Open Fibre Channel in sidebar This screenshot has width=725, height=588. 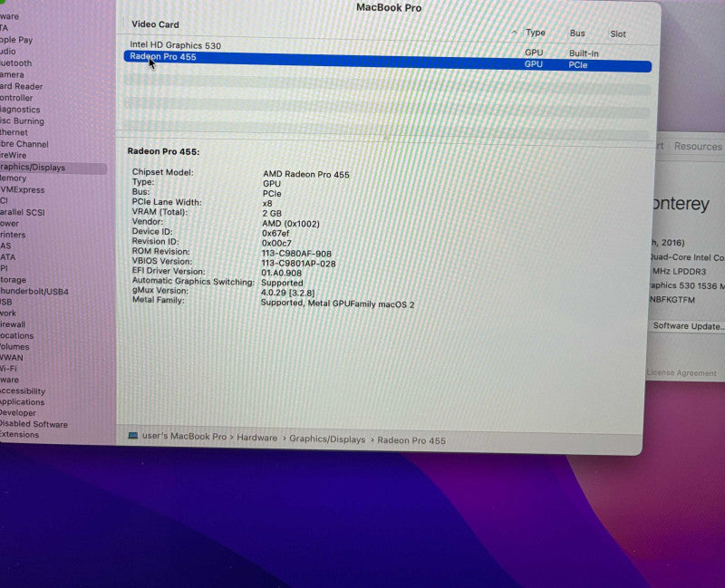click(x=24, y=144)
